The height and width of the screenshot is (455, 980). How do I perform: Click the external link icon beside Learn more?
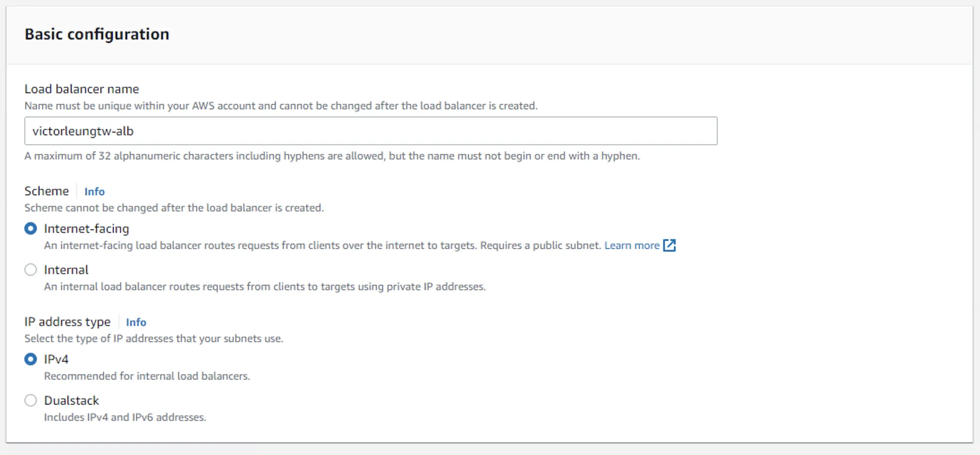[x=669, y=246]
